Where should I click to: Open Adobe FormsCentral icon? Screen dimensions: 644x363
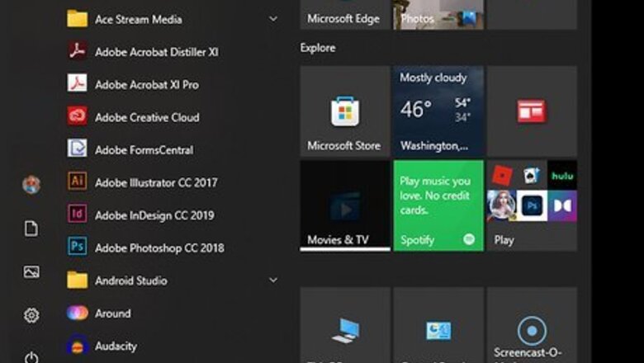[x=78, y=148]
